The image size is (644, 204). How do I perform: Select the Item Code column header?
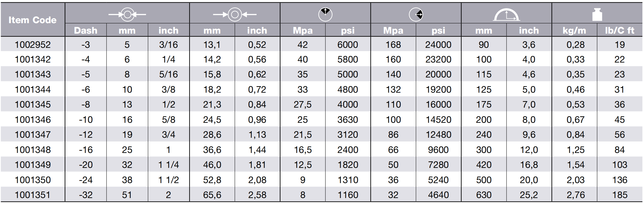click(x=32, y=20)
